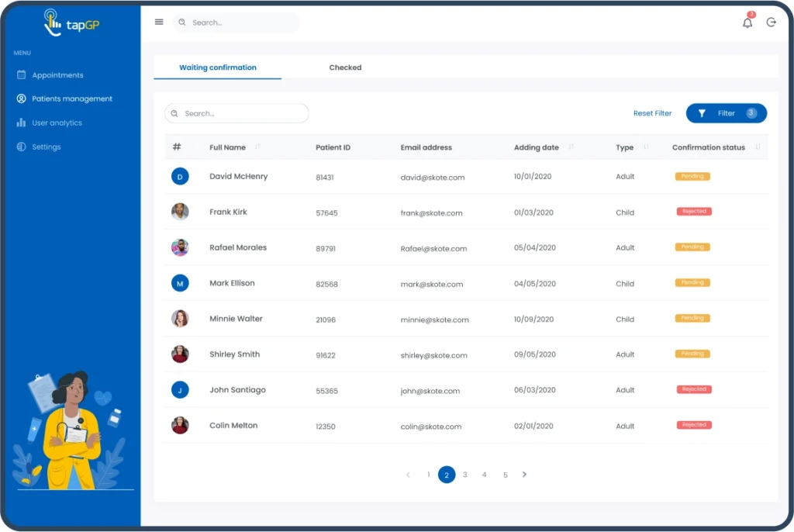Click the Reset Filter link

[x=652, y=113]
